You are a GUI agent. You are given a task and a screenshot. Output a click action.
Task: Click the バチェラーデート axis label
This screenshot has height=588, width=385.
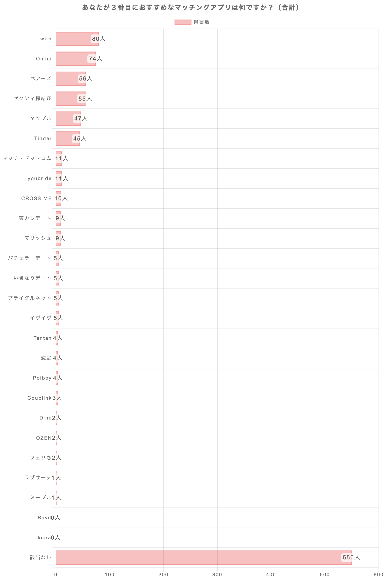(x=29, y=258)
